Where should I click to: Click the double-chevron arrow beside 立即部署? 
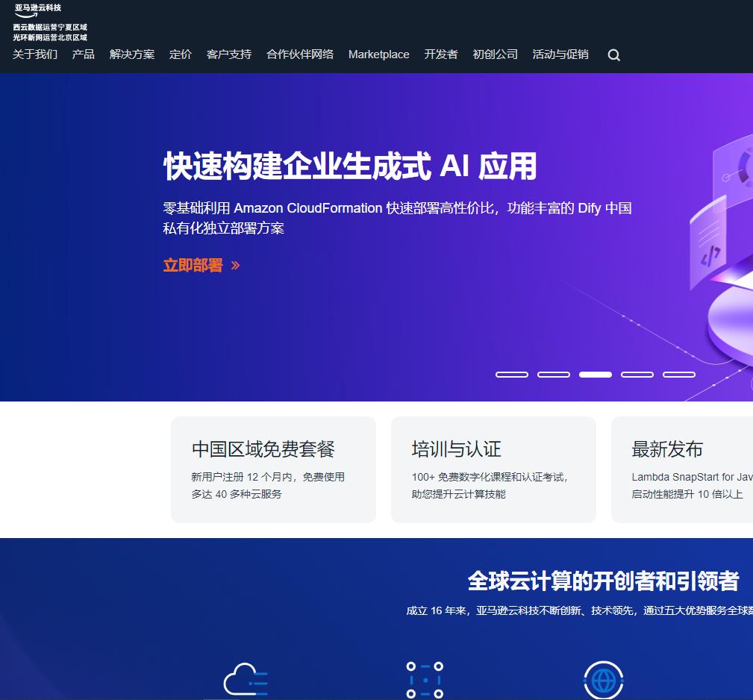coord(235,266)
